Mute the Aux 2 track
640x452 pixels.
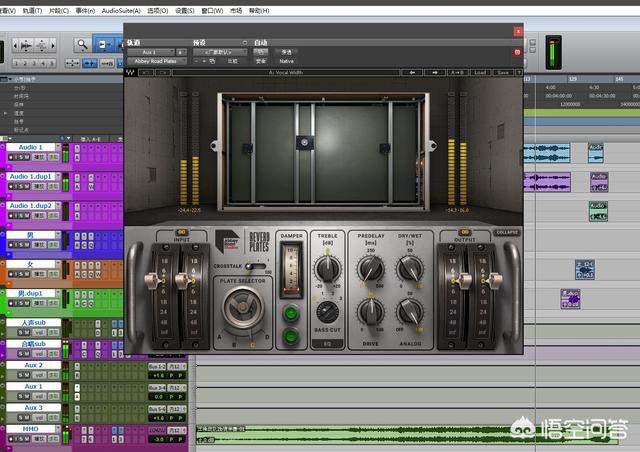27,375
